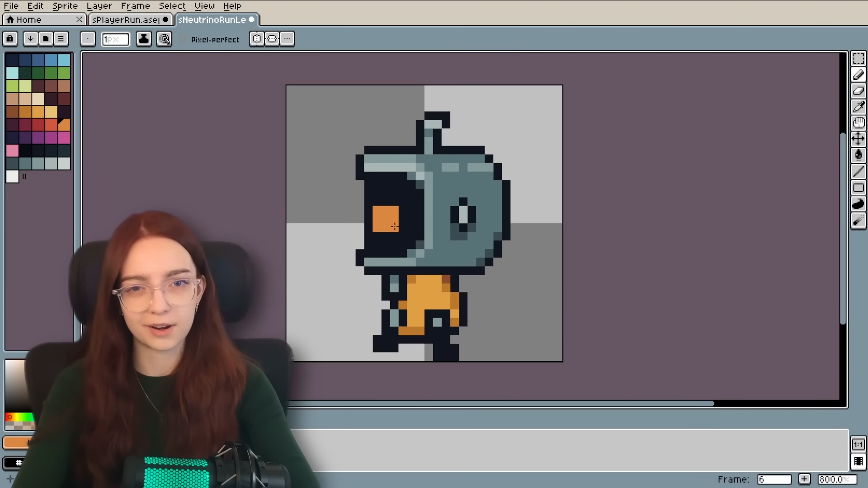Pick the white palette swatch
Viewport: 868px width, 488px height.
point(12,176)
